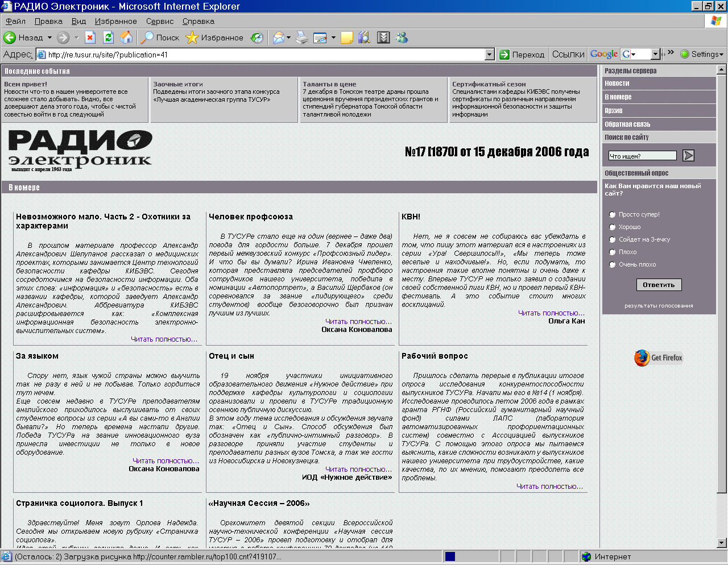Open the Google toolbar Settings dropdown

point(702,54)
